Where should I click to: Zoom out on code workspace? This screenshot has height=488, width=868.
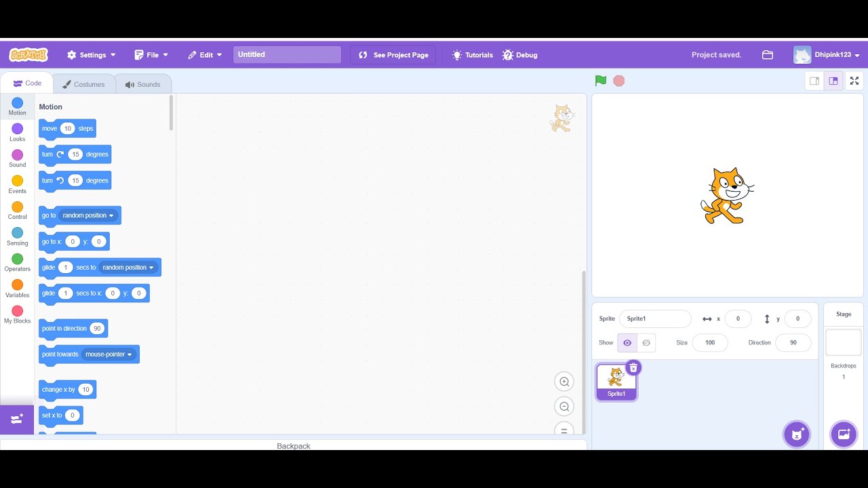564,407
